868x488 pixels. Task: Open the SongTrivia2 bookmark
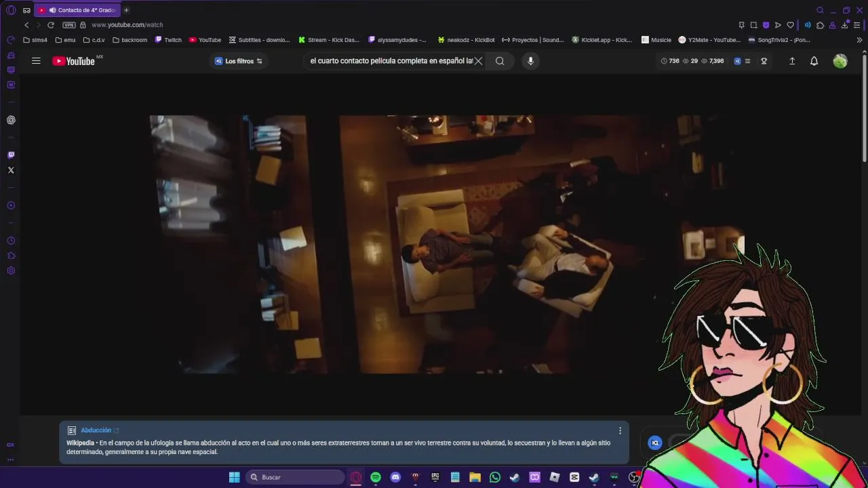point(779,40)
